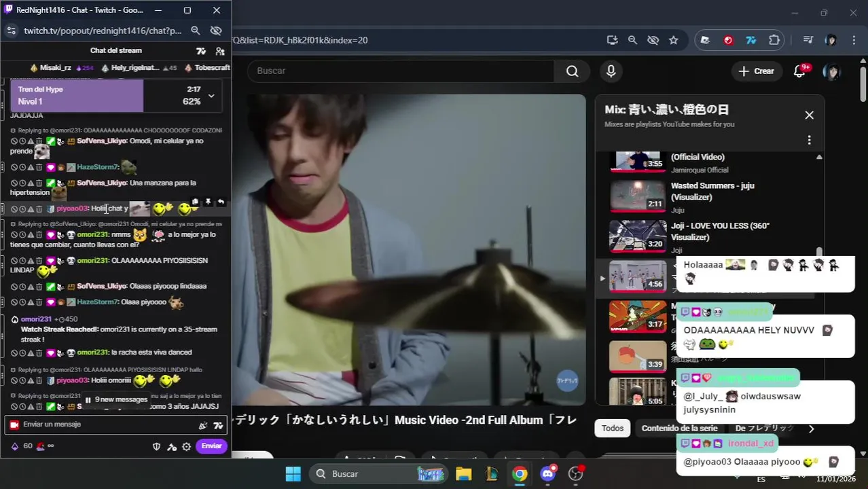This screenshot has height=489, width=868.
Task: Open YouTube notifications bell
Action: (x=800, y=71)
